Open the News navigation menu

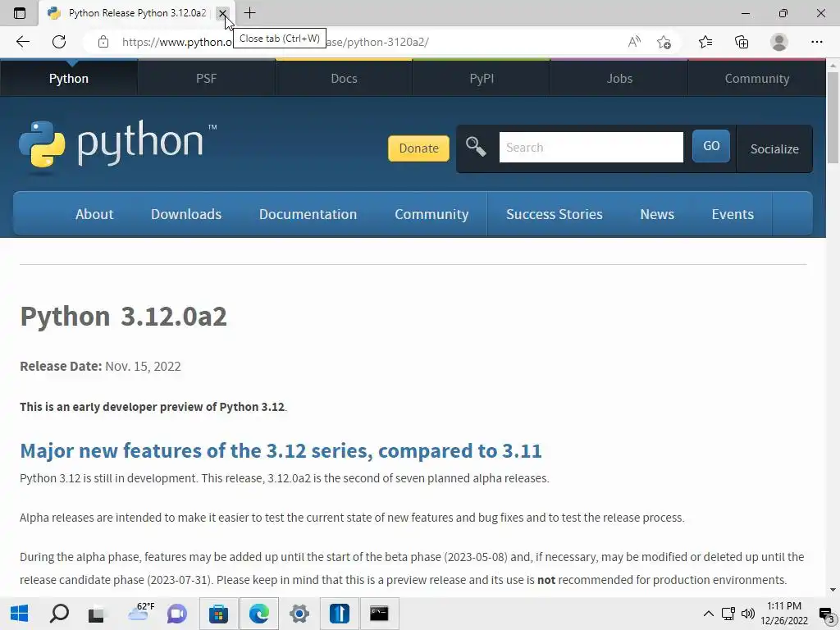tap(657, 214)
